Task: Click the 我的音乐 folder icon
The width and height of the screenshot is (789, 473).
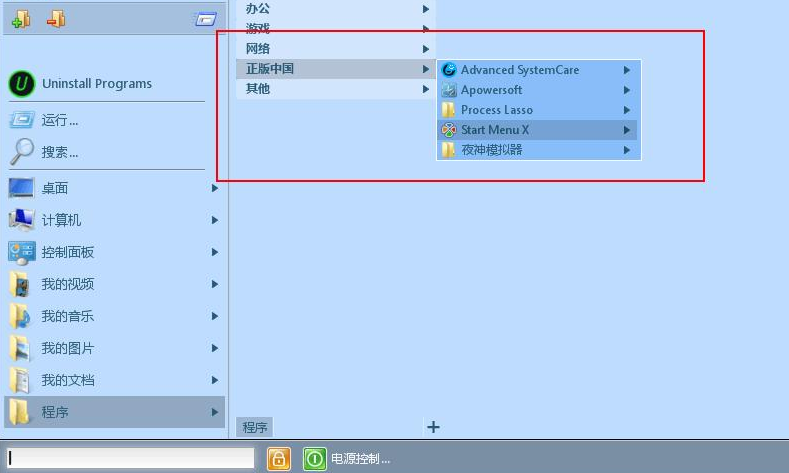Action: [x=21, y=317]
